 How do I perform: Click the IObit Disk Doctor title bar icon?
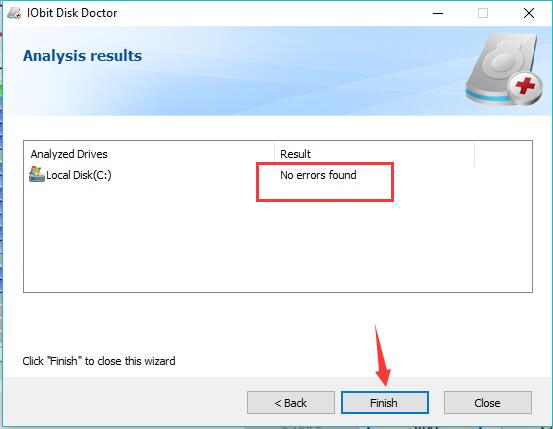[x=14, y=13]
